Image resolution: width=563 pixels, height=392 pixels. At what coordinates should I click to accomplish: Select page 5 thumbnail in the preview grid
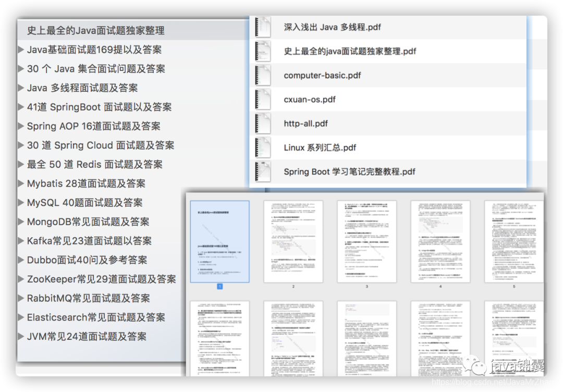pos(514,241)
